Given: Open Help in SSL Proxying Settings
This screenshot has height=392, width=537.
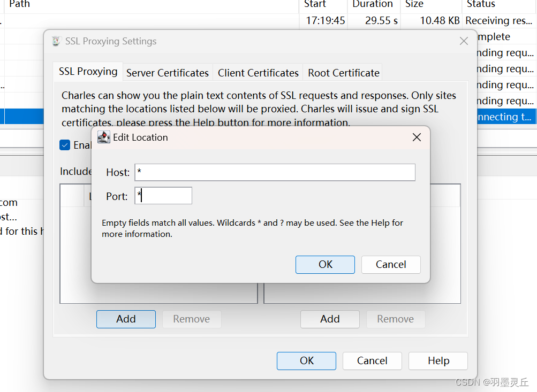Looking at the screenshot, I should tap(438, 360).
